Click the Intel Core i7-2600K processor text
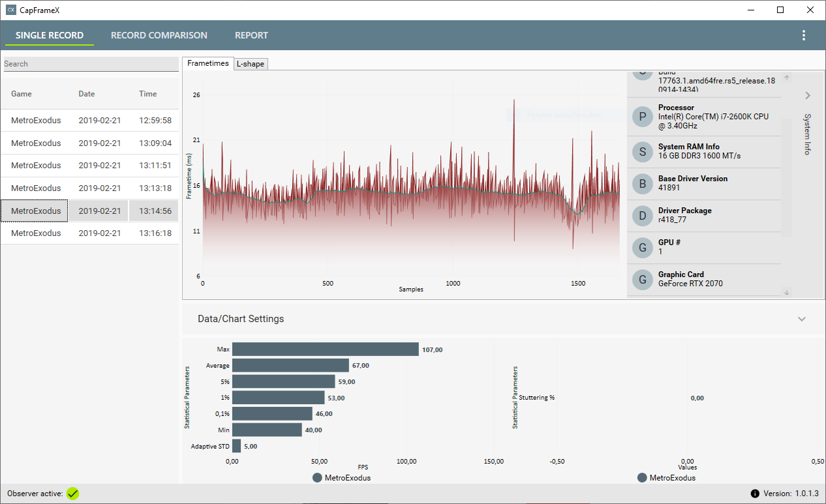This screenshot has width=826, height=504. 713,121
